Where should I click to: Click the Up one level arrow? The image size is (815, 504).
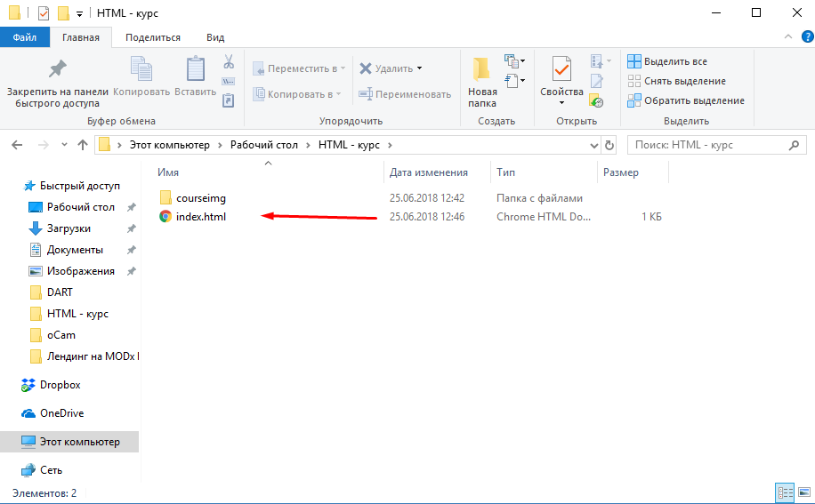point(83,145)
